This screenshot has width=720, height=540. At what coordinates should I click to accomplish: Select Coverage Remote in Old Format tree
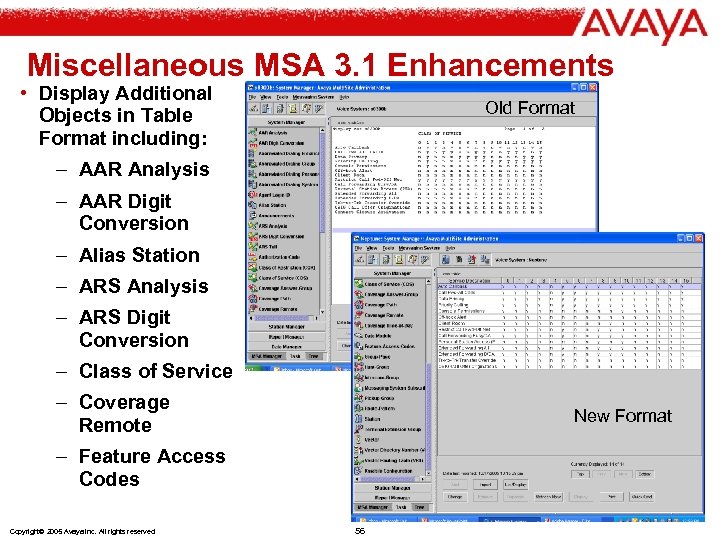278,309
